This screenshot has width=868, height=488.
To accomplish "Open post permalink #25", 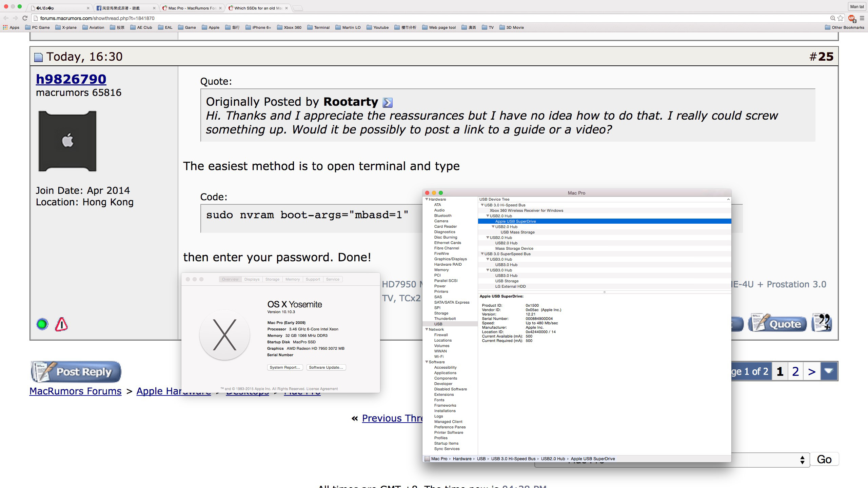I will [825, 57].
